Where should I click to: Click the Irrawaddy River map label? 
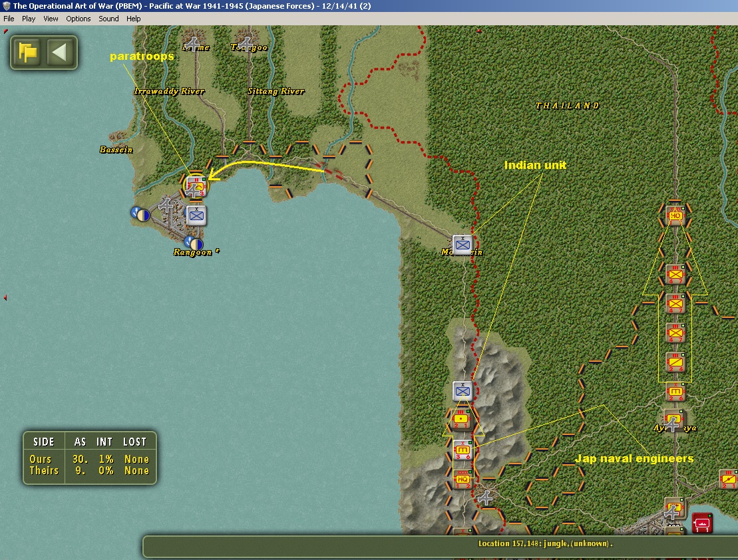click(170, 91)
